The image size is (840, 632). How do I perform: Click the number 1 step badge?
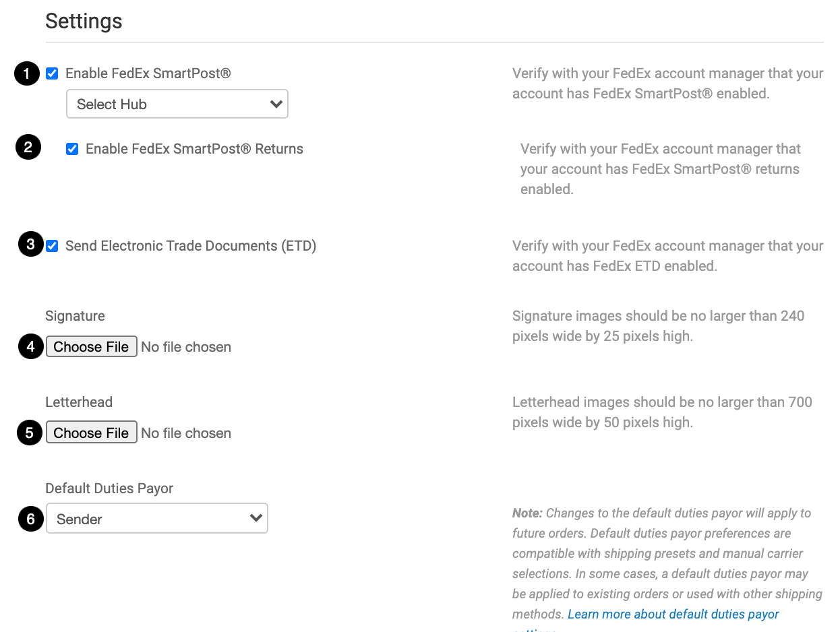(x=26, y=73)
